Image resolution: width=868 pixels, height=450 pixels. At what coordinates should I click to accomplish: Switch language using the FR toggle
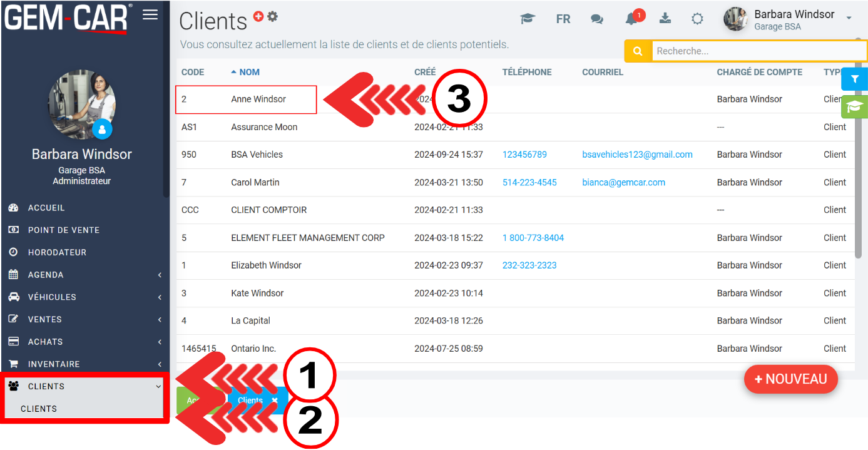(x=563, y=19)
